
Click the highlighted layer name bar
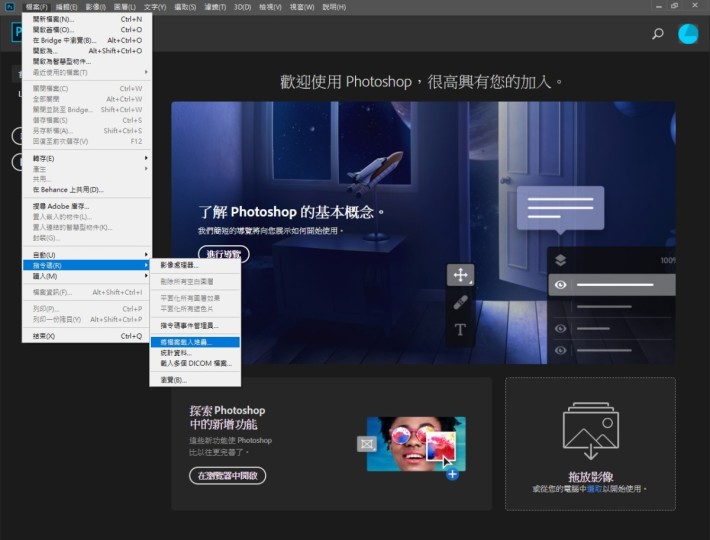click(615, 285)
